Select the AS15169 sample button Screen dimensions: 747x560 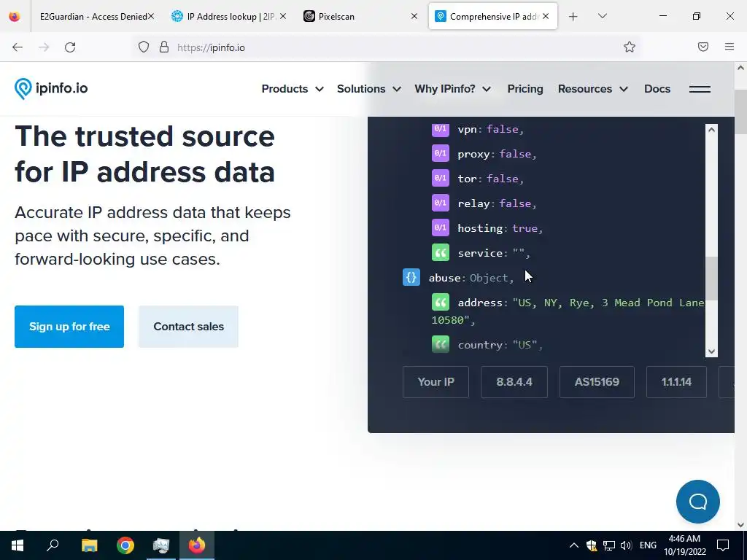(597, 382)
